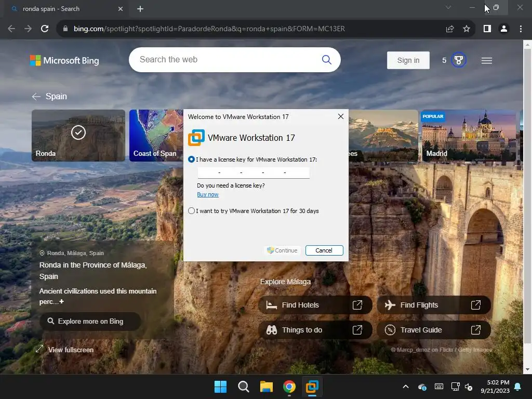Viewport: 532px width, 399px height.
Task: Open Things to do link
Action: pyautogui.click(x=315, y=330)
